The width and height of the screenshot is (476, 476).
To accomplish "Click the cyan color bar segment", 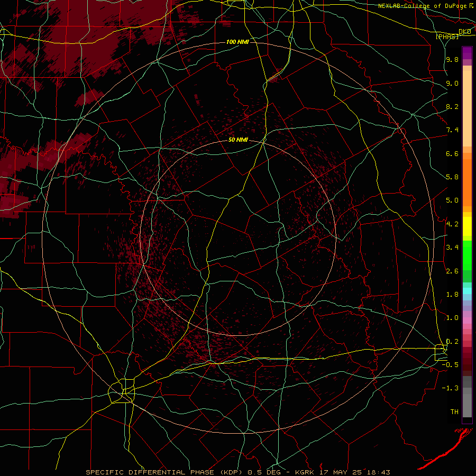I will (x=467, y=291).
